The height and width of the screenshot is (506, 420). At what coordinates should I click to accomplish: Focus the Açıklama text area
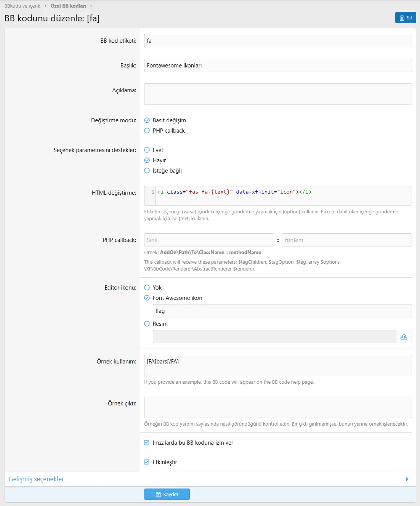pyautogui.click(x=278, y=94)
